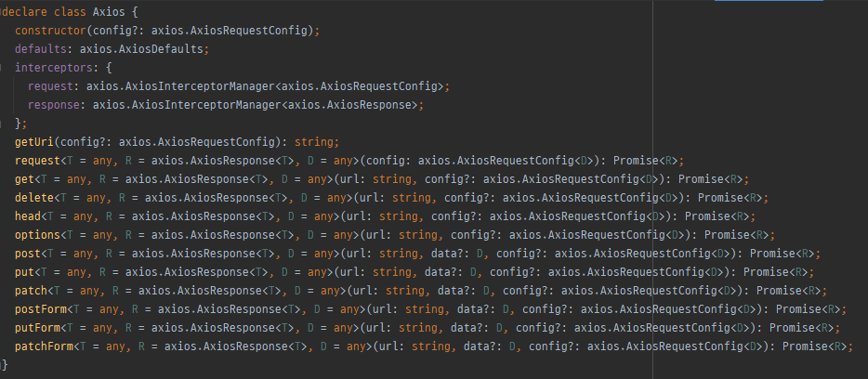Image resolution: width=868 pixels, height=379 pixels.
Task: Click fold-end marker at class closing brace
Action: click(4, 365)
